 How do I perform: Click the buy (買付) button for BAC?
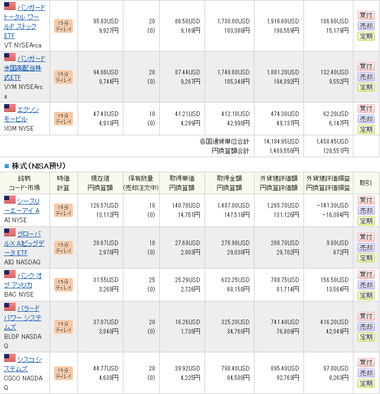click(366, 274)
